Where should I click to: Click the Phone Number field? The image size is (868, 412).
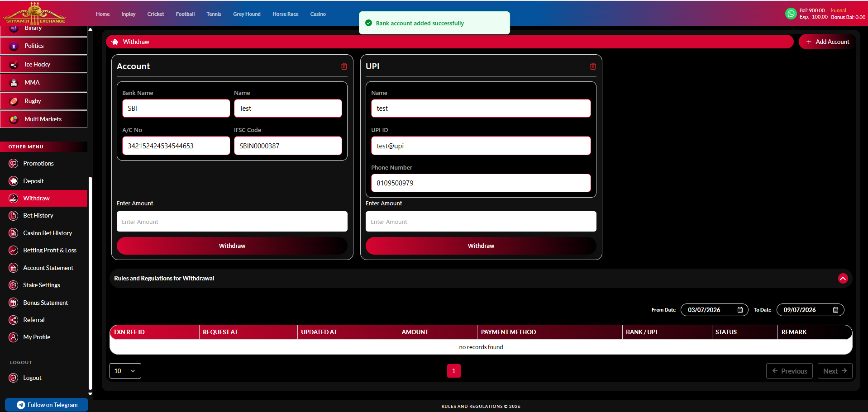click(481, 183)
